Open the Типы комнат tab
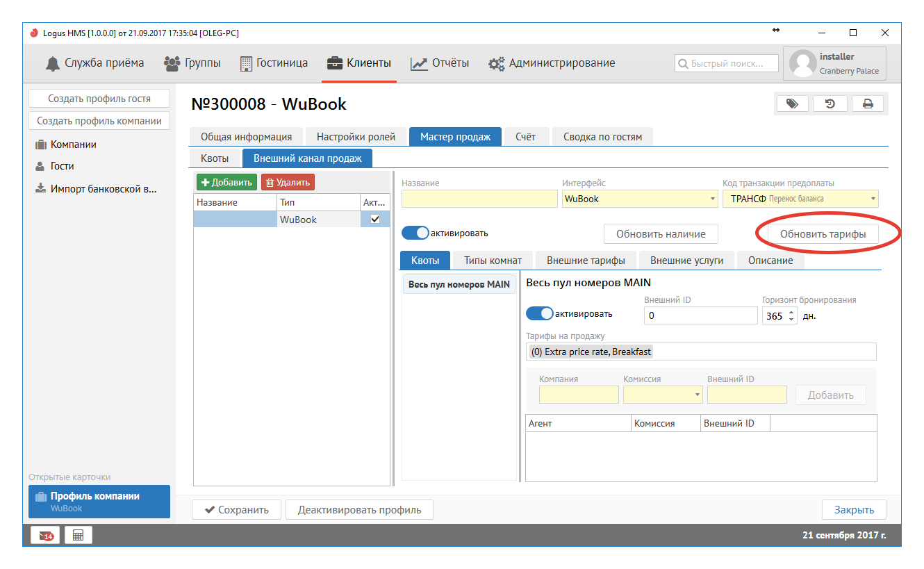This screenshot has width=924, height=569. (493, 261)
